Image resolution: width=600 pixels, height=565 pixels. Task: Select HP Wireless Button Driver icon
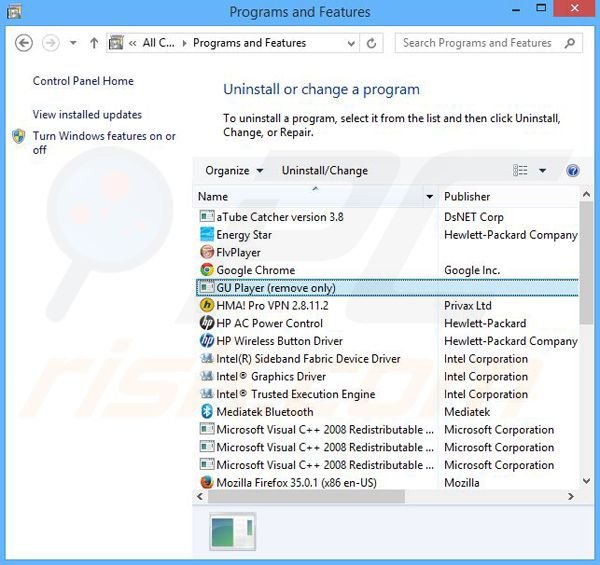(x=207, y=340)
